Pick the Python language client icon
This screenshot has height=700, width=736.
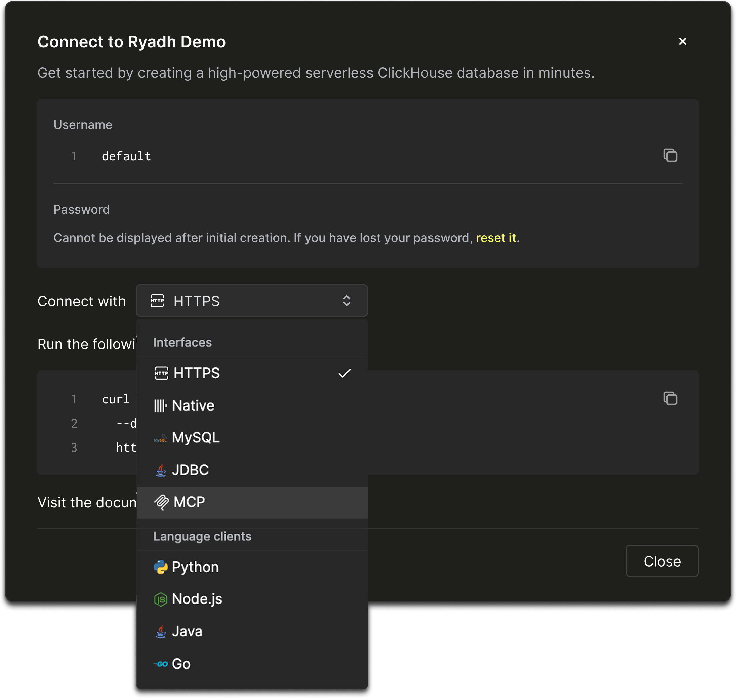[x=161, y=567]
